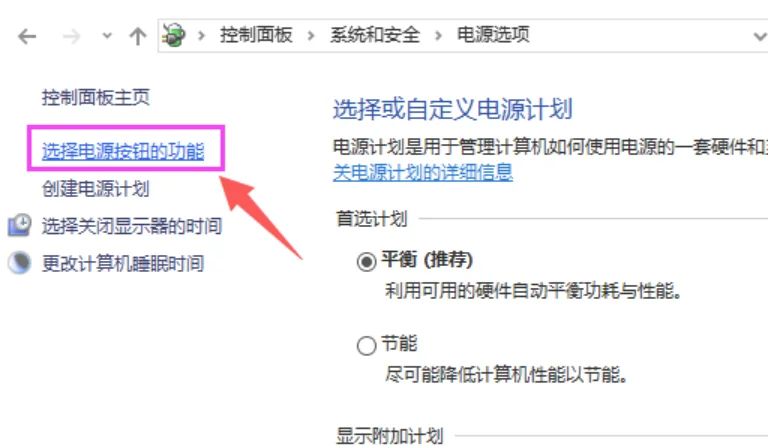Open 选择电源按钮的功能 link
The width and height of the screenshot is (780, 446).
[x=123, y=151]
